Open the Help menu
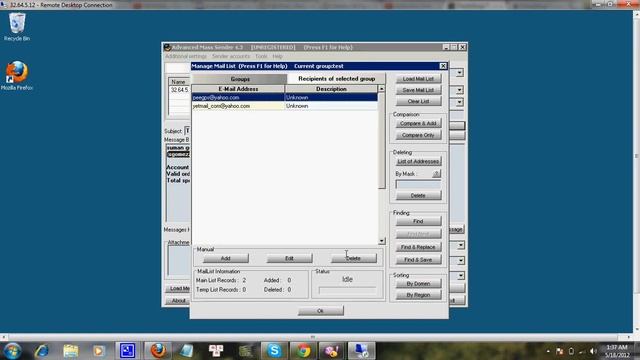Screen dimensions: 640x360 point(278,56)
